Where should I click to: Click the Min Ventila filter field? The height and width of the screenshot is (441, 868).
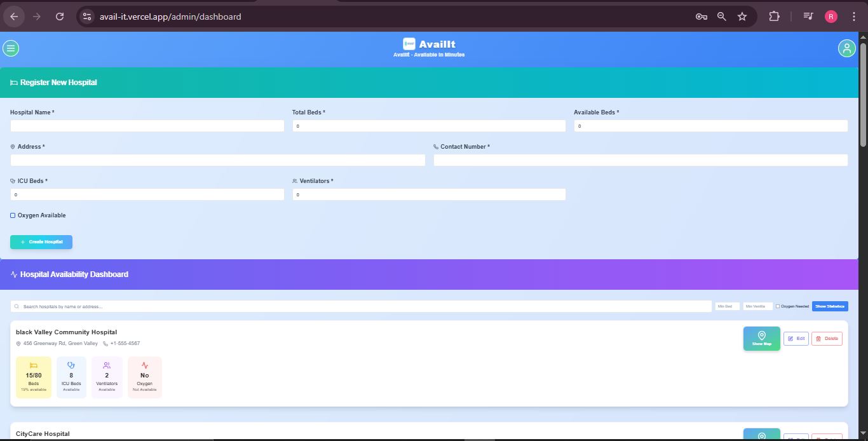click(x=758, y=306)
